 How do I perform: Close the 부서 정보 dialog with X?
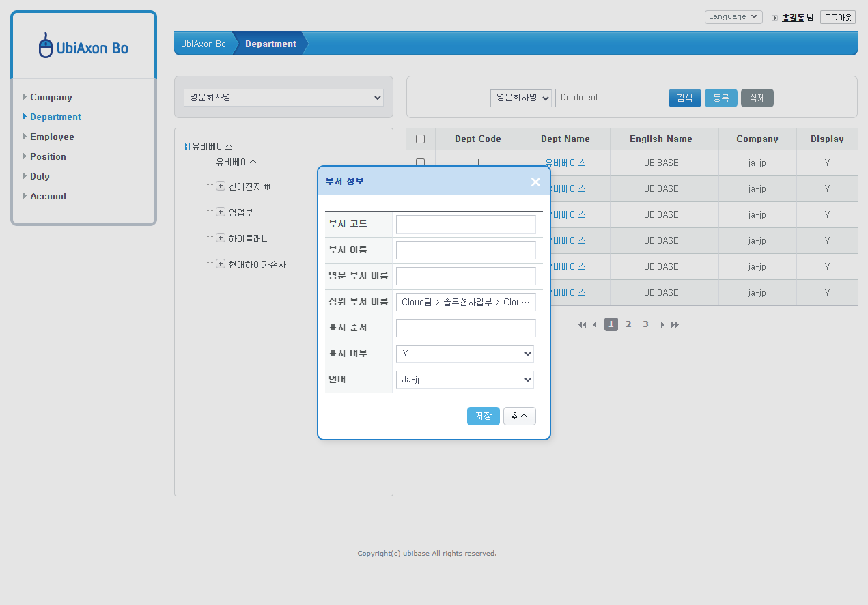pos(535,182)
